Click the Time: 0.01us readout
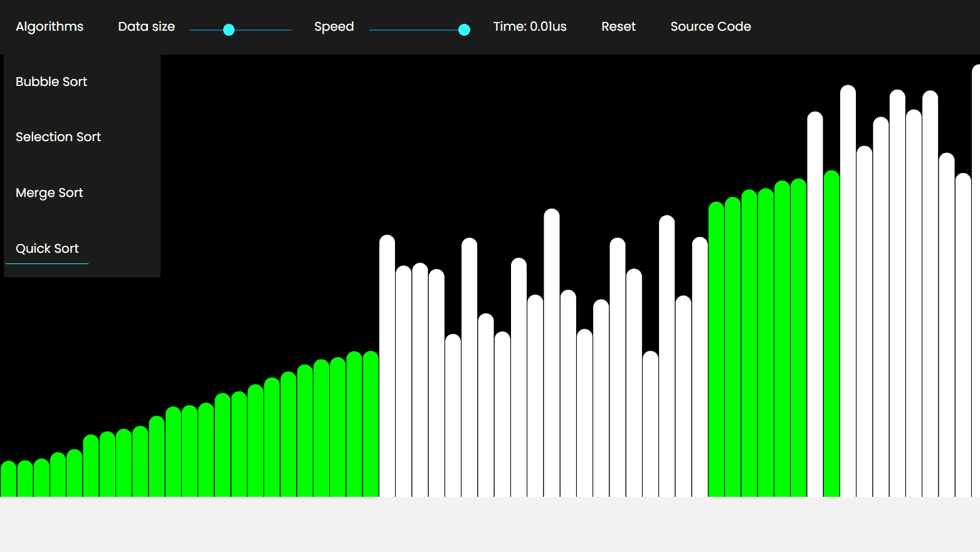The image size is (980, 552). [530, 26]
